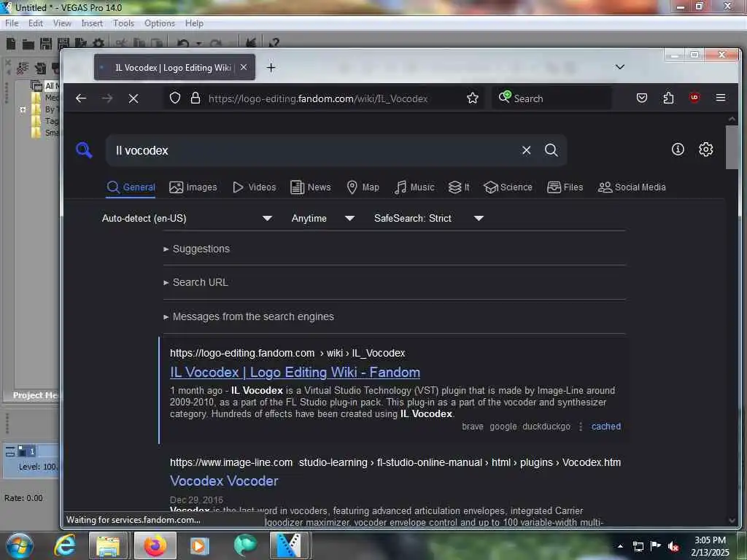The width and height of the screenshot is (747, 560).
Task: Click the muted volume tray icon
Action: pyautogui.click(x=673, y=546)
